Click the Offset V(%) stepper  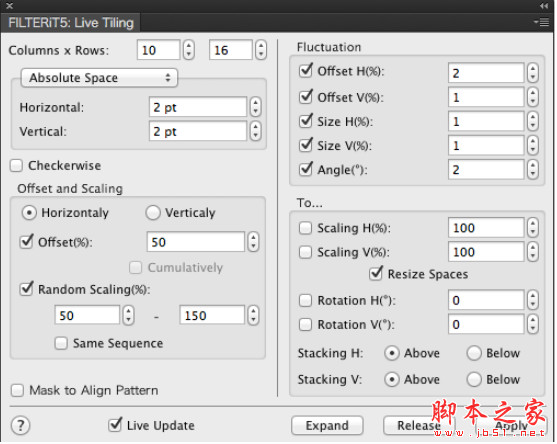(x=532, y=97)
